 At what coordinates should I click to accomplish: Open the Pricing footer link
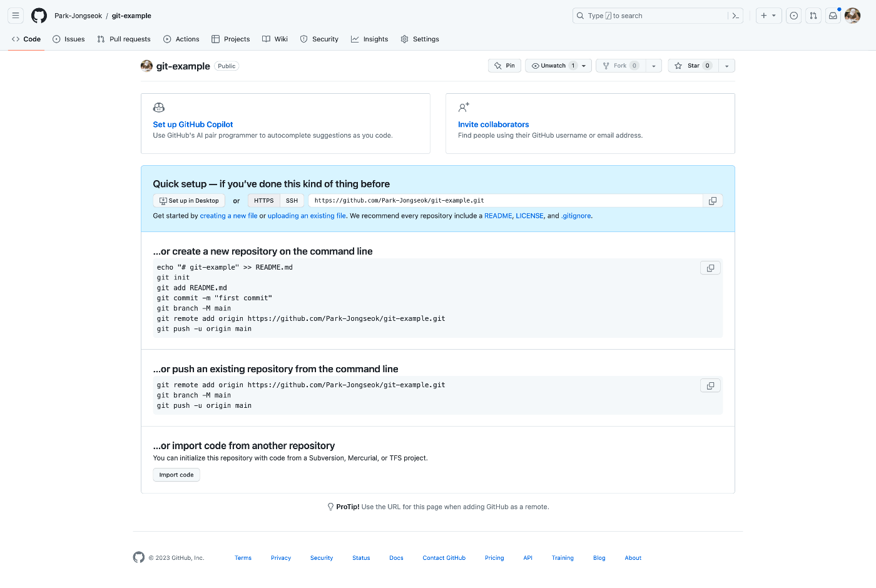coord(494,558)
